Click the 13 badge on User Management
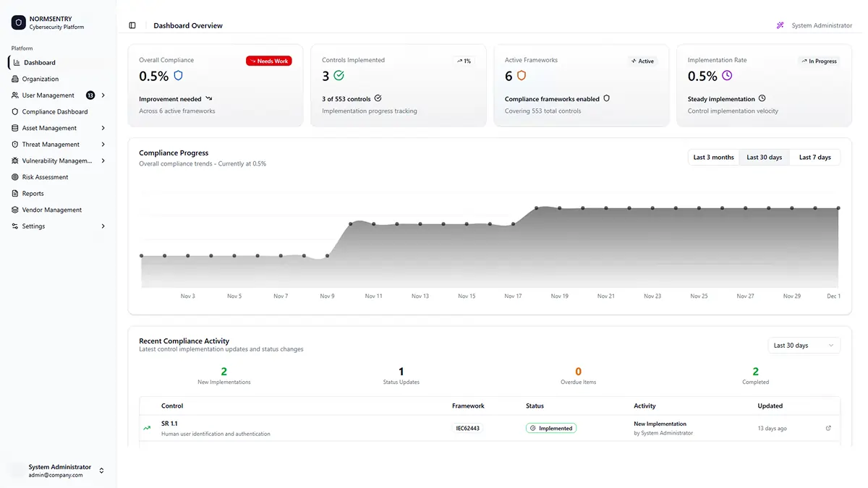Screen dimensions: 868x488 (90, 95)
